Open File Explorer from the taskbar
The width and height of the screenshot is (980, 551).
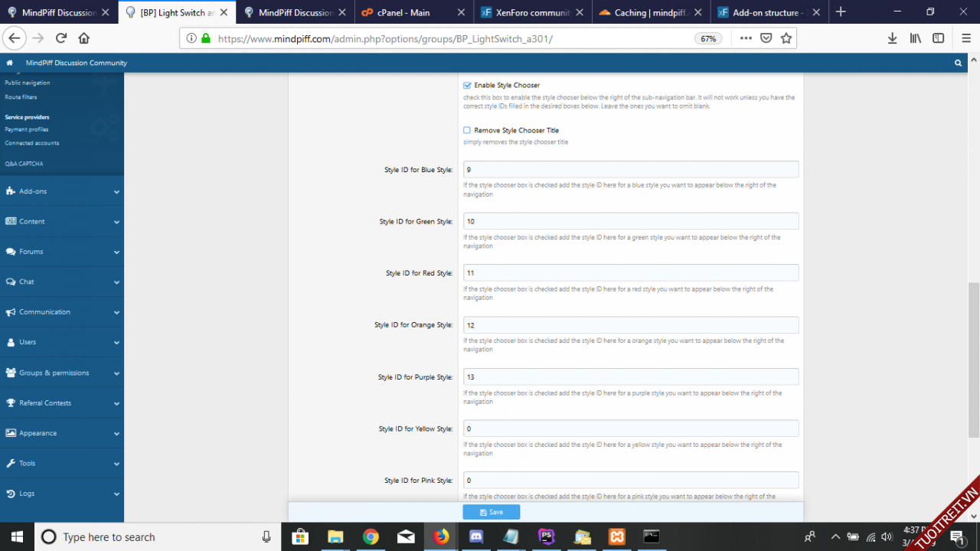335,536
